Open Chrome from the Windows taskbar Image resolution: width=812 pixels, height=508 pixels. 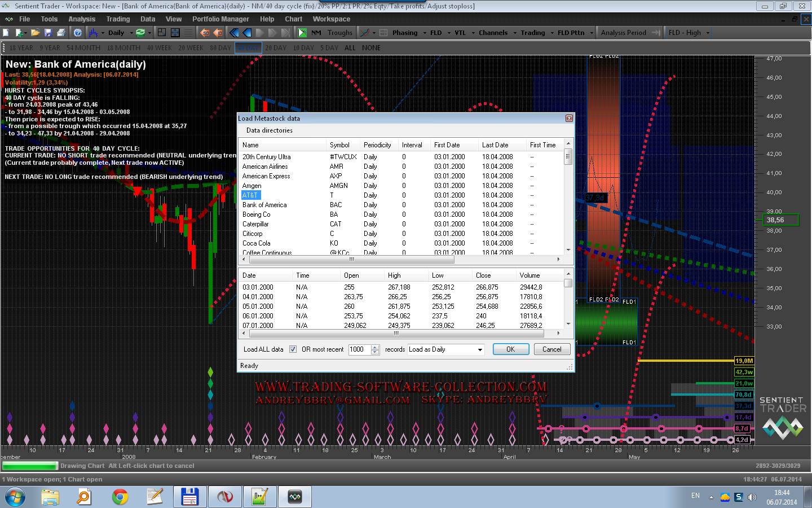pyautogui.click(x=120, y=497)
